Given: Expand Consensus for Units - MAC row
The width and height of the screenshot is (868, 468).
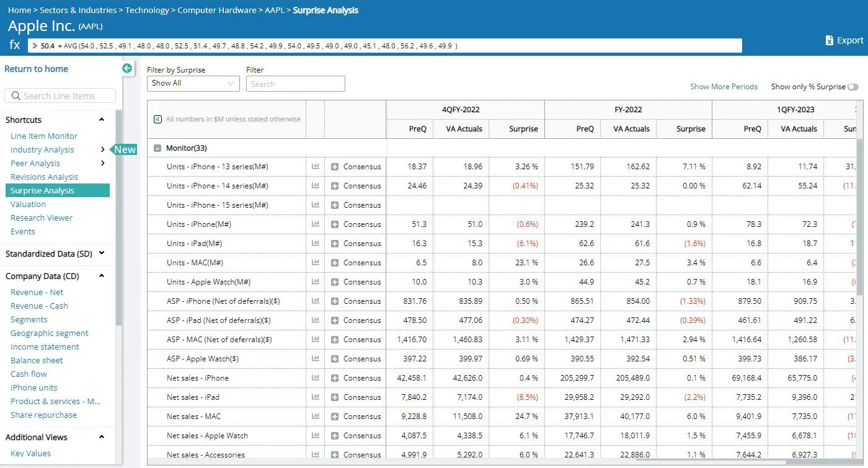Looking at the screenshot, I should (335, 263).
